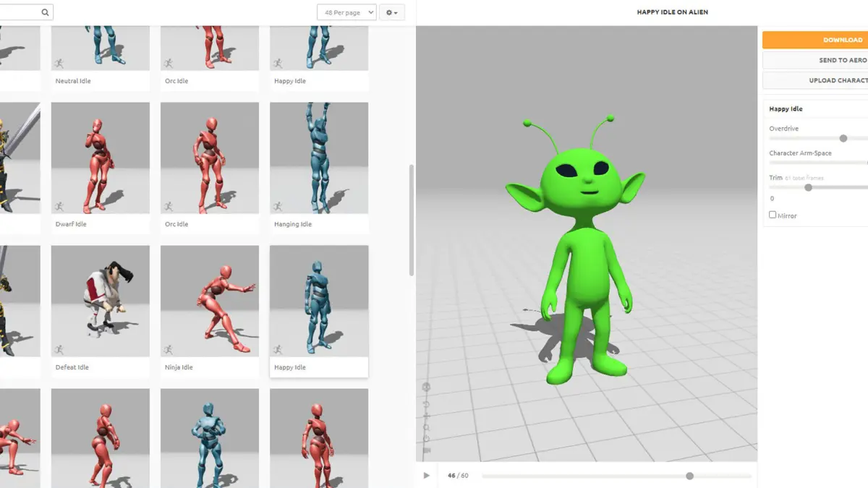Click the animation list vertical scrollbar

pyautogui.click(x=412, y=220)
